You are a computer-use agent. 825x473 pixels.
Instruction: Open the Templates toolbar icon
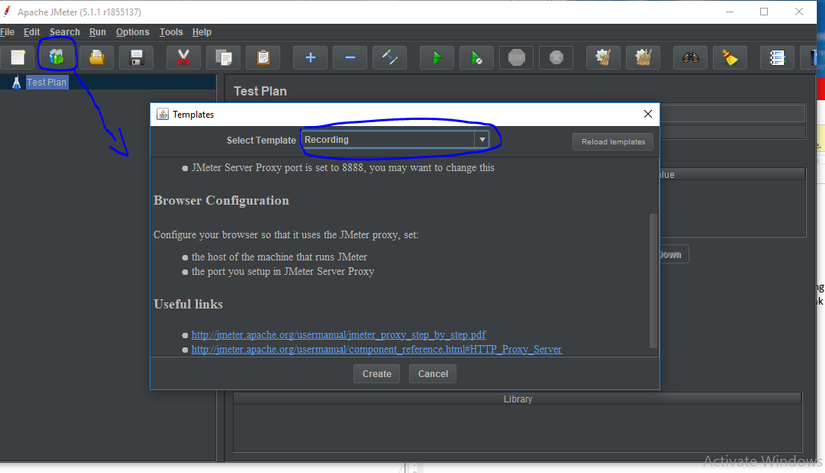tap(57, 57)
